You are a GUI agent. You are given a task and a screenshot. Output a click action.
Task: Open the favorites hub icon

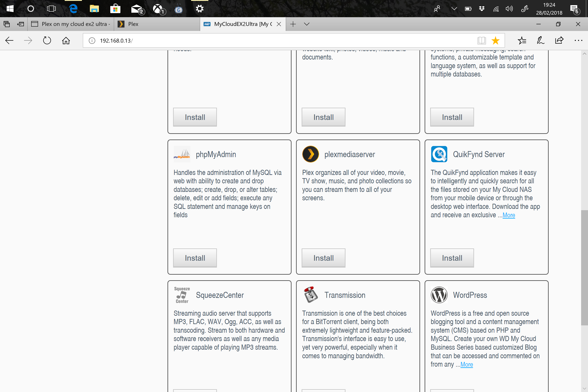[x=522, y=40]
